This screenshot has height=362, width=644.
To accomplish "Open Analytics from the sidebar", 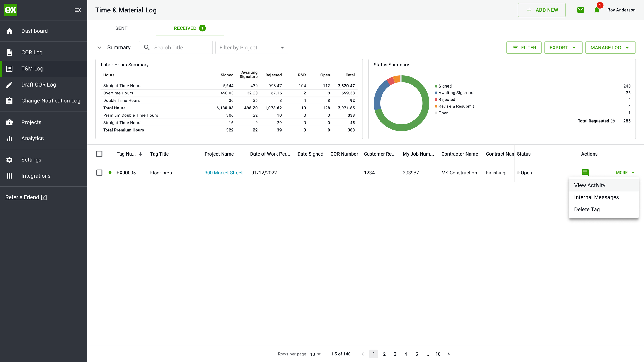I will point(32,138).
